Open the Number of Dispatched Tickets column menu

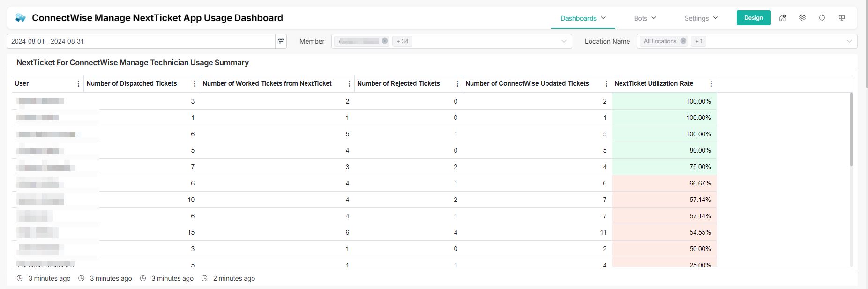coord(195,84)
